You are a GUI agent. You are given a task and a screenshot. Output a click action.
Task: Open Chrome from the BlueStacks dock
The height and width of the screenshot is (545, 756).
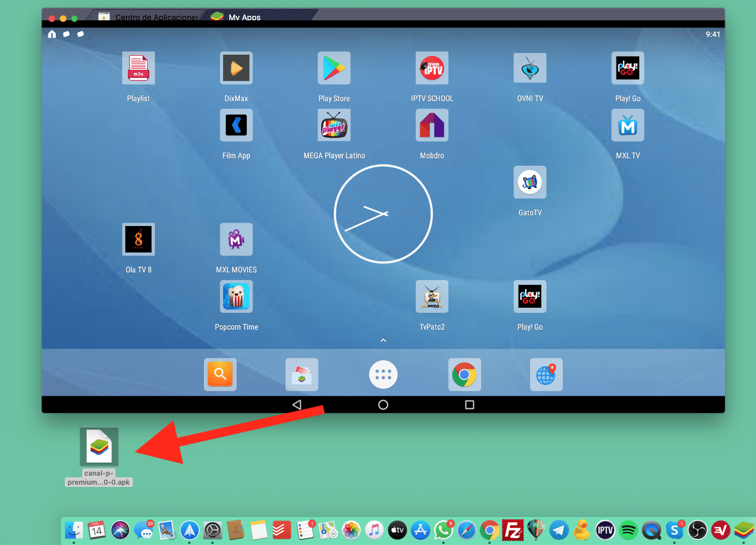coord(465,374)
